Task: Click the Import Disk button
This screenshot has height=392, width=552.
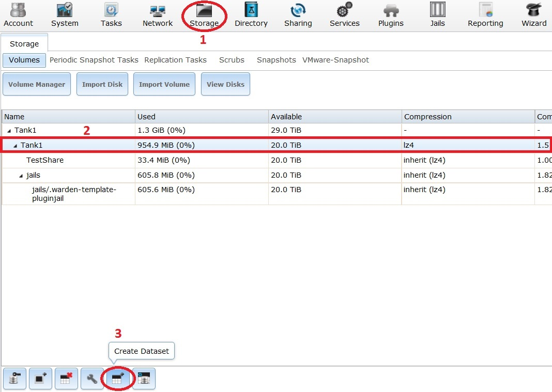Action: 102,84
